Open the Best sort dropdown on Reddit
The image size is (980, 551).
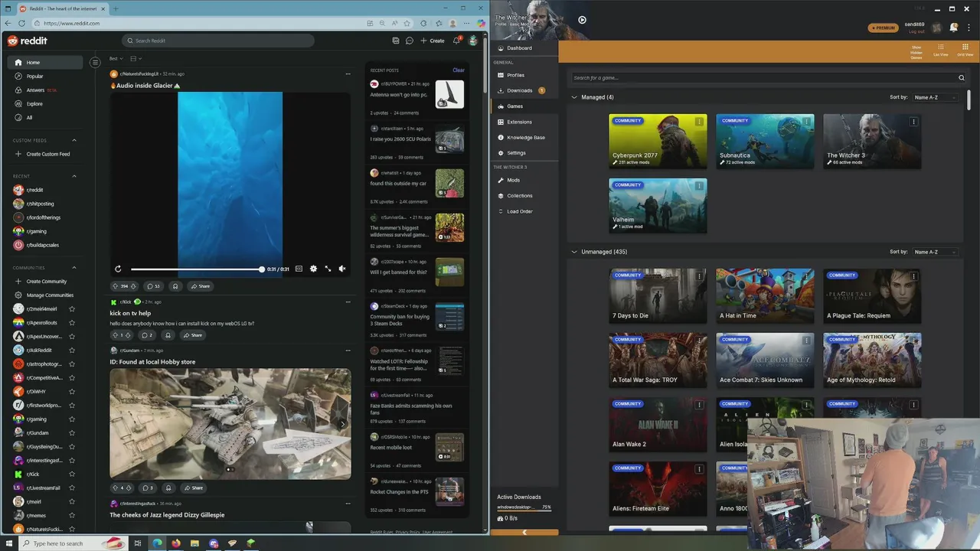pyautogui.click(x=116, y=58)
